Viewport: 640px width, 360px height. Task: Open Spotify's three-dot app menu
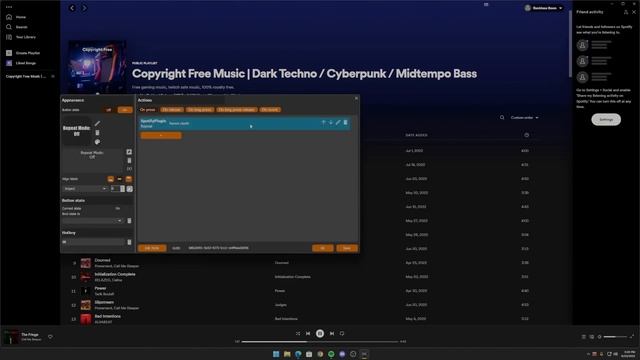click(x=9, y=7)
